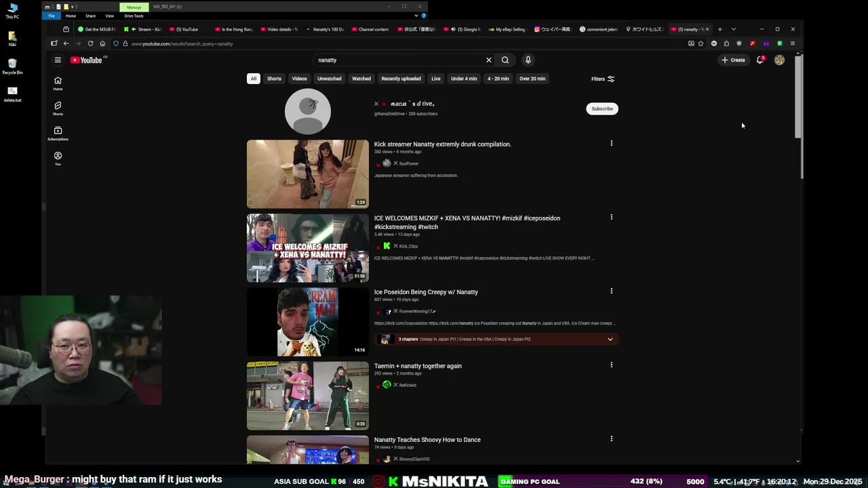Select the Over 20 min filter chip

click(532, 79)
